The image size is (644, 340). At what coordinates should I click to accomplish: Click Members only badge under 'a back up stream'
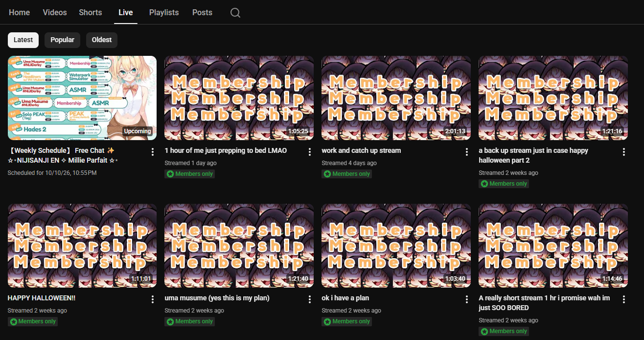(504, 184)
